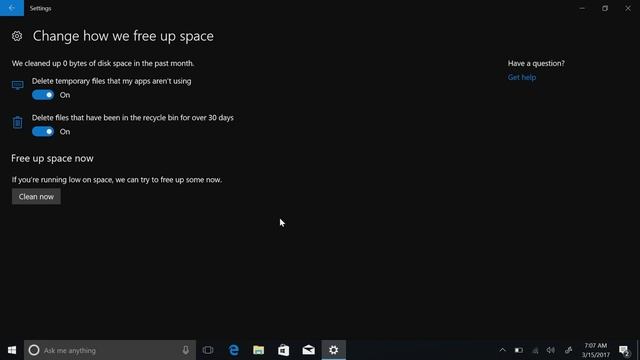
Task: Click the 'Have a question?' text
Action: 536,63
